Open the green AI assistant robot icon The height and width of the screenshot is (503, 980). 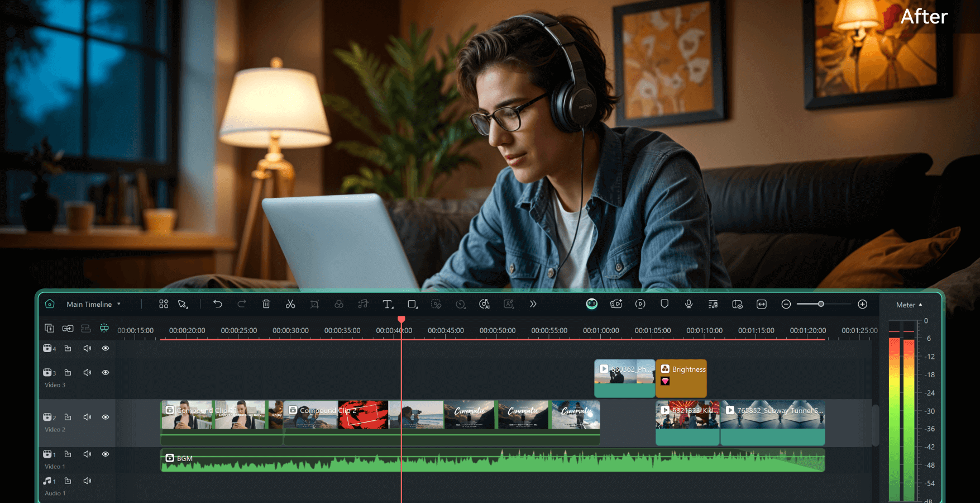[592, 304]
